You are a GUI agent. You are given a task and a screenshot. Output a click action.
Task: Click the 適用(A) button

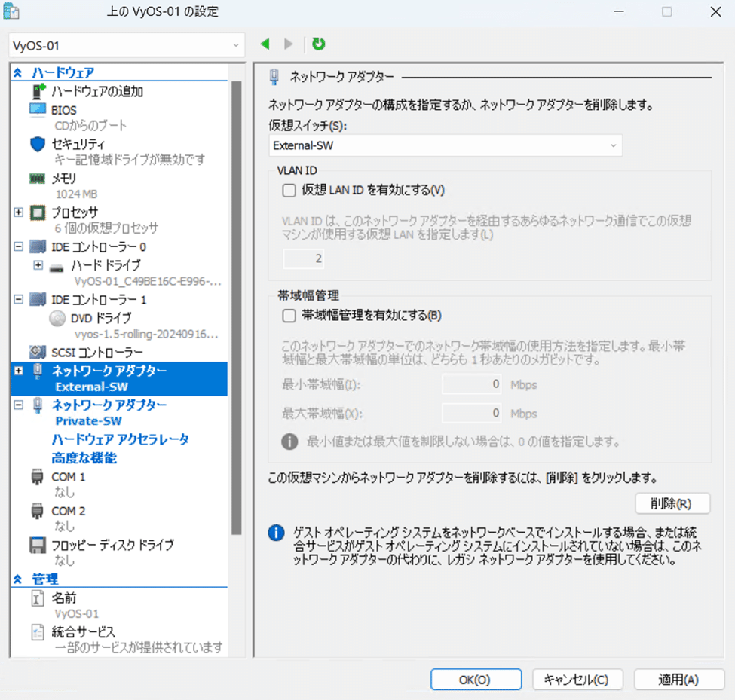tap(678, 680)
